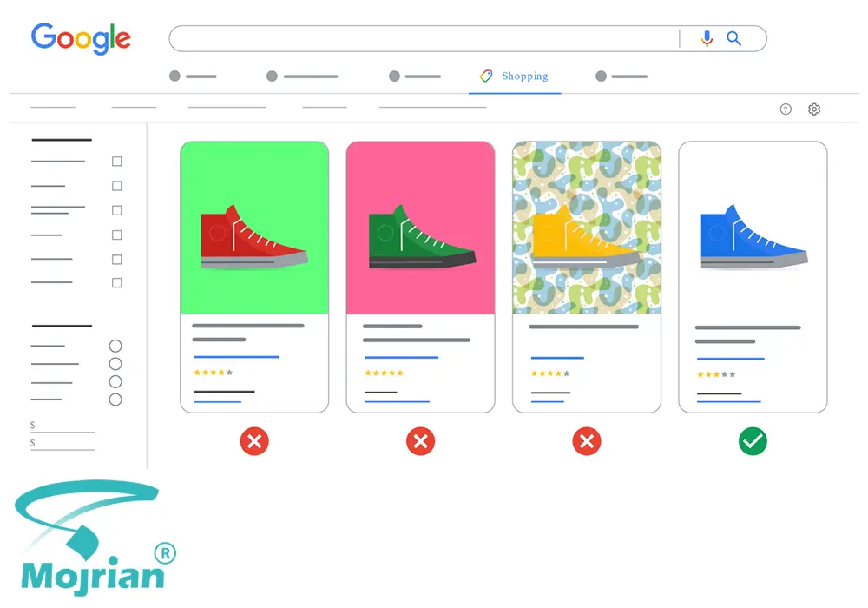The image size is (868, 608).
Task: Click the red X under yellow shoe card
Action: click(586, 441)
